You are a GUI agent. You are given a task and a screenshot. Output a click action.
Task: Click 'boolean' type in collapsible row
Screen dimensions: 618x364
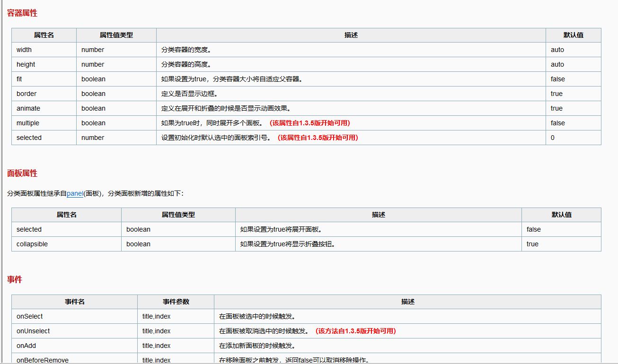coord(138,244)
